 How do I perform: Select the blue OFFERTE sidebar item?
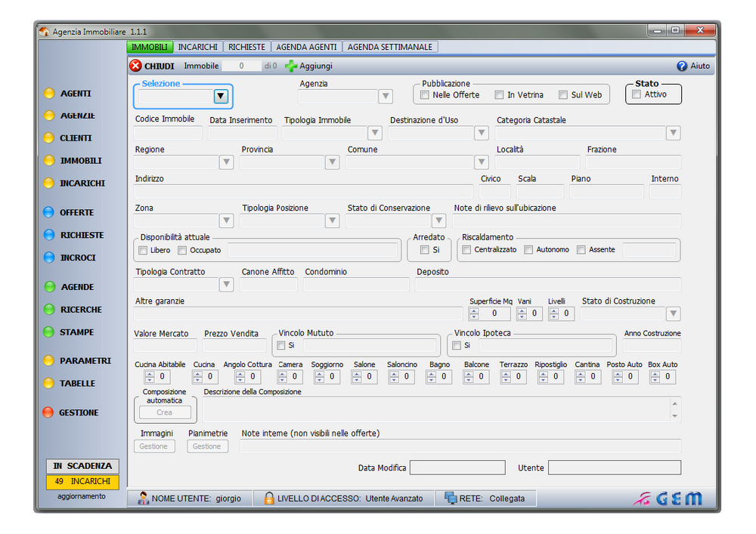click(x=76, y=213)
